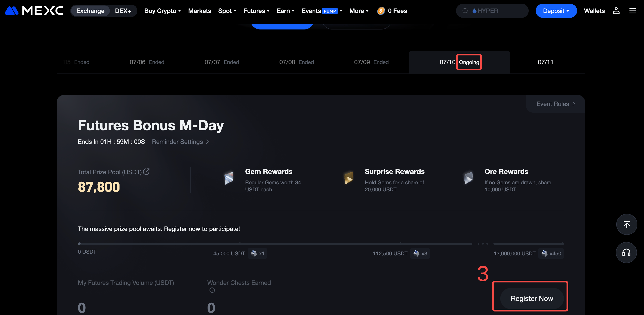The height and width of the screenshot is (315, 644).
Task: Open the Markets menu item
Action: point(199,11)
